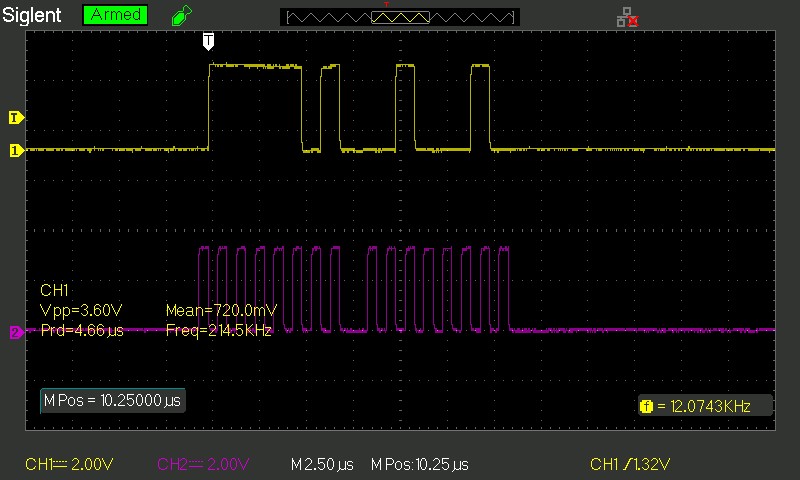Select the purple CH2 ground reference marker

click(15, 332)
